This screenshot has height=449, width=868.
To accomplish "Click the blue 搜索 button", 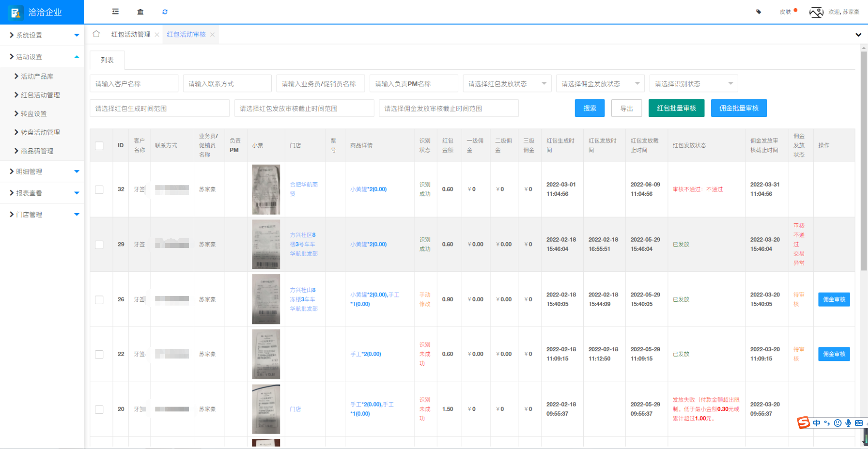I will tap(590, 108).
